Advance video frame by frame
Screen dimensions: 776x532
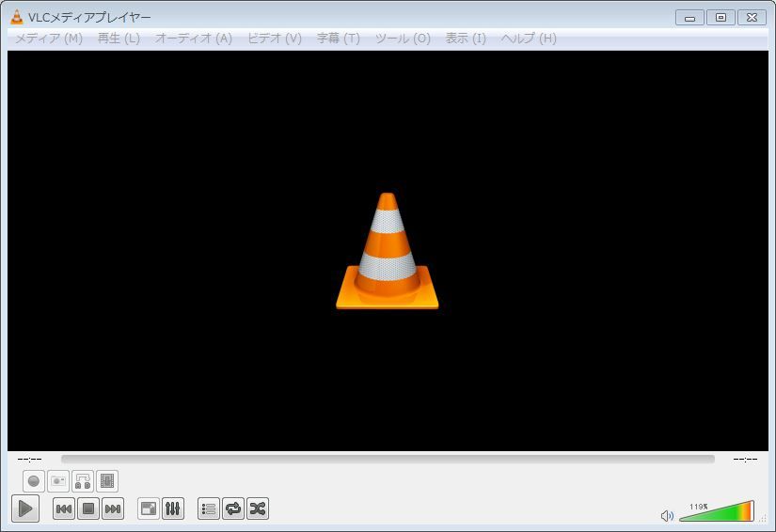click(107, 481)
